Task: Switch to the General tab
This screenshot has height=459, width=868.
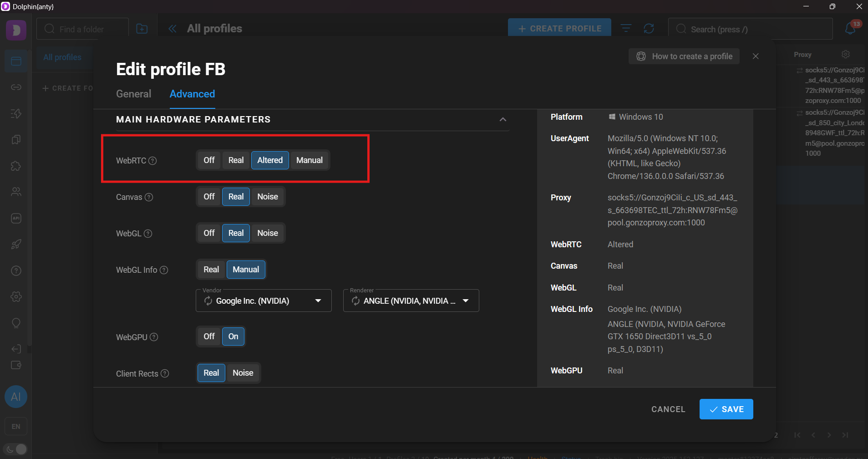Action: pos(133,94)
